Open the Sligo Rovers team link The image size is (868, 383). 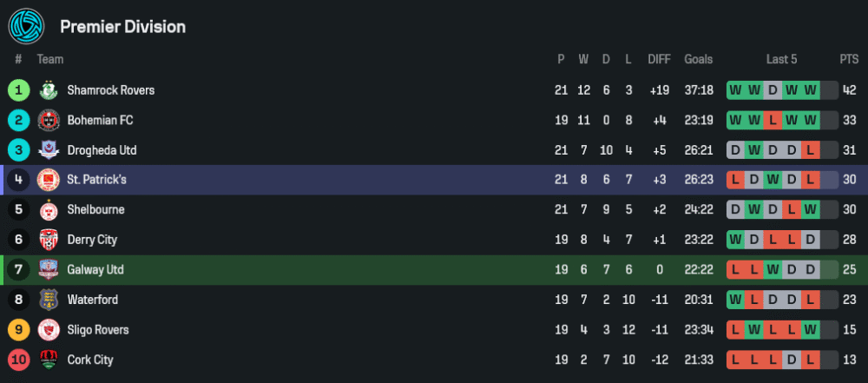point(98,330)
